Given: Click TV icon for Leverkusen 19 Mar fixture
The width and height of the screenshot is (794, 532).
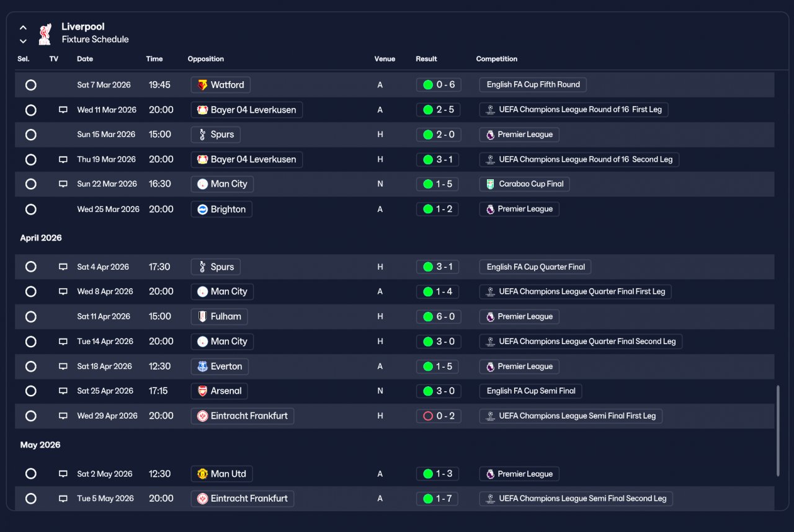Looking at the screenshot, I should 63,159.
